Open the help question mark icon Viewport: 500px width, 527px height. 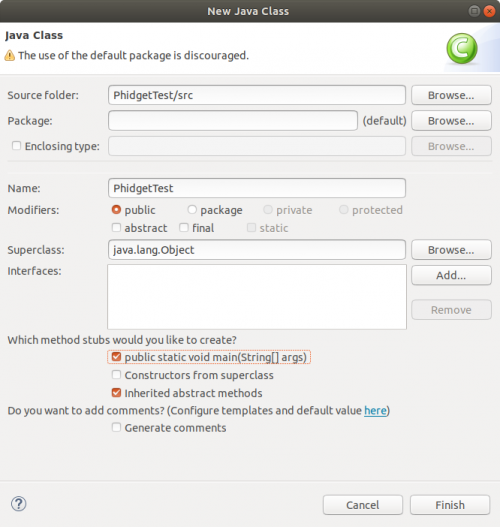click(18, 503)
